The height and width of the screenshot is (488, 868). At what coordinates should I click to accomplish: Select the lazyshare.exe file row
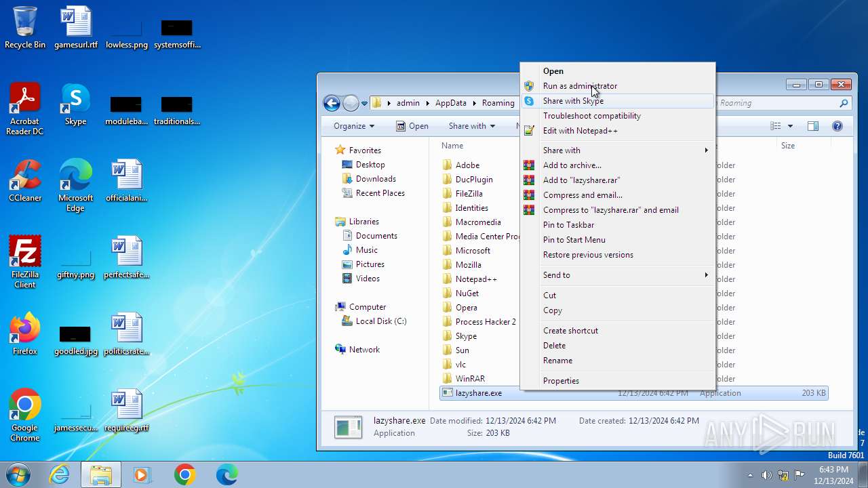coord(634,393)
